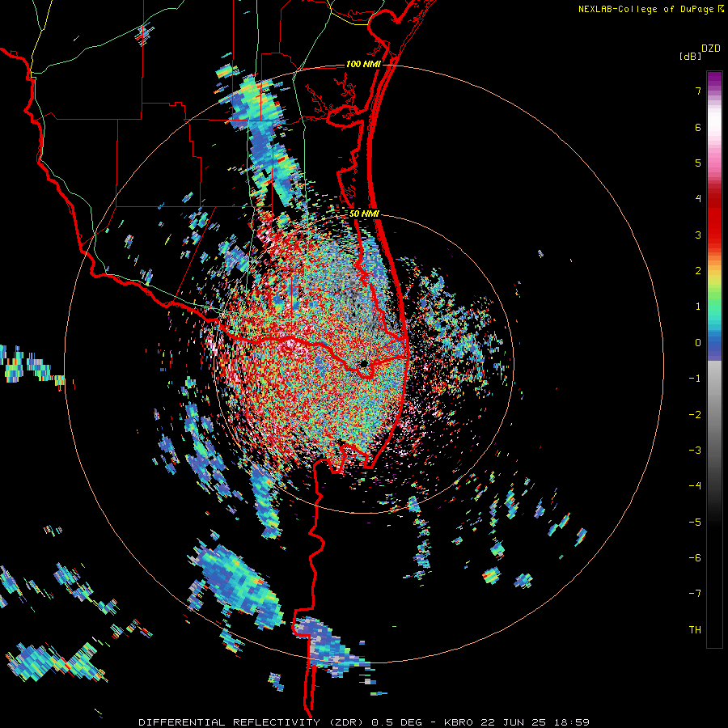728x728 pixels.
Task: Click the 5 value on color scale
Action: [x=698, y=163]
